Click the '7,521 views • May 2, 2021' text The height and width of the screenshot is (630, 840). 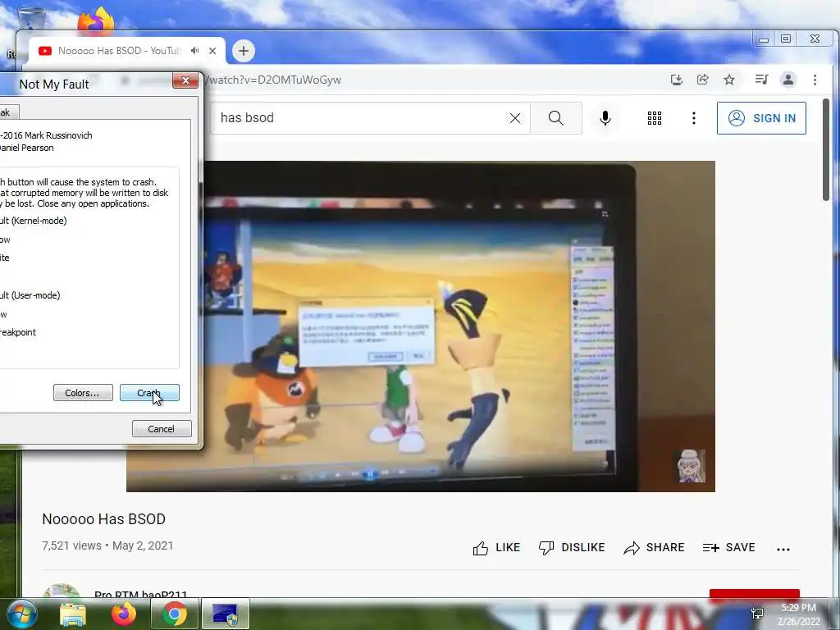(107, 546)
